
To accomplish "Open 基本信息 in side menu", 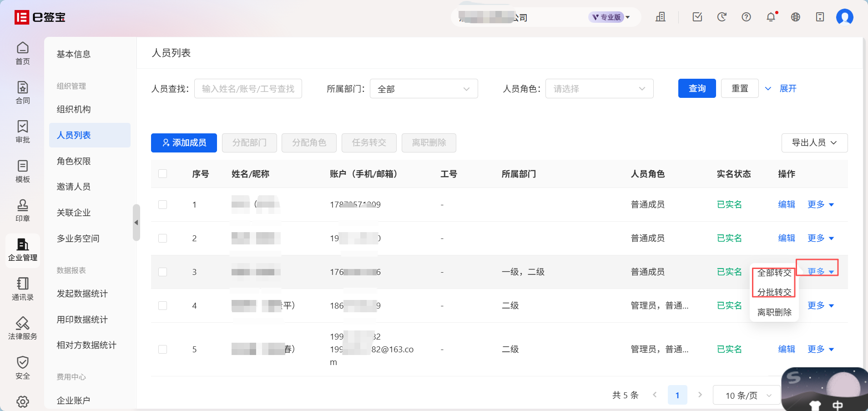I will [x=74, y=54].
